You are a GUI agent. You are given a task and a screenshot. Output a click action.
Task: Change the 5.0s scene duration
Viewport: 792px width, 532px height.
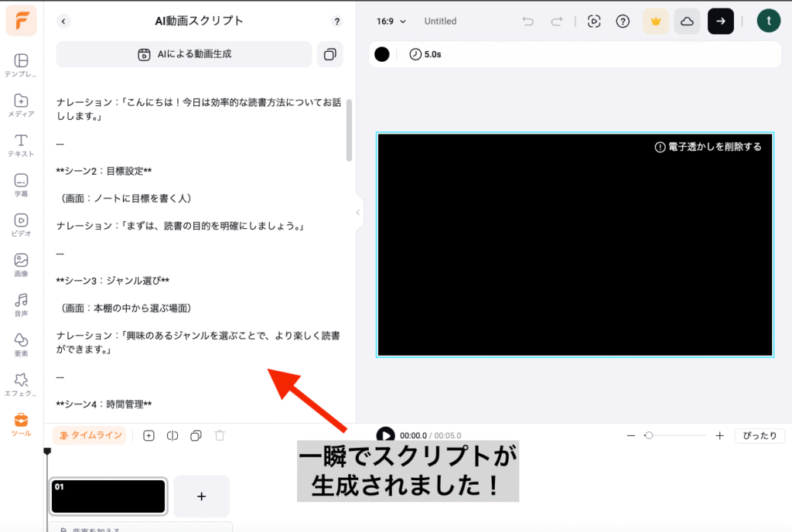click(x=425, y=54)
